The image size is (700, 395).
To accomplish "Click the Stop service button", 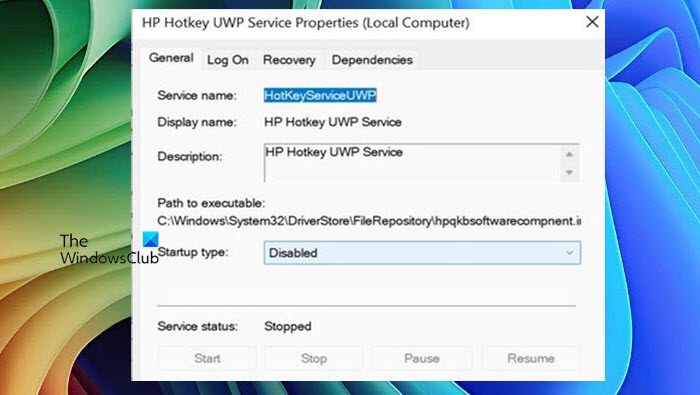I will pos(313,358).
